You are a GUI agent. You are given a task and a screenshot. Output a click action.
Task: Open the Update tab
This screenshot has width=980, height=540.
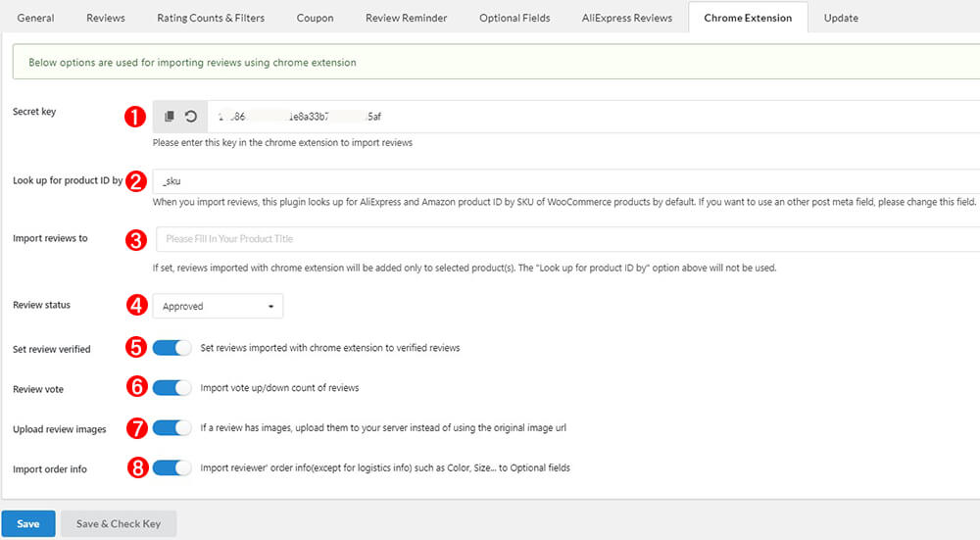[x=841, y=18]
